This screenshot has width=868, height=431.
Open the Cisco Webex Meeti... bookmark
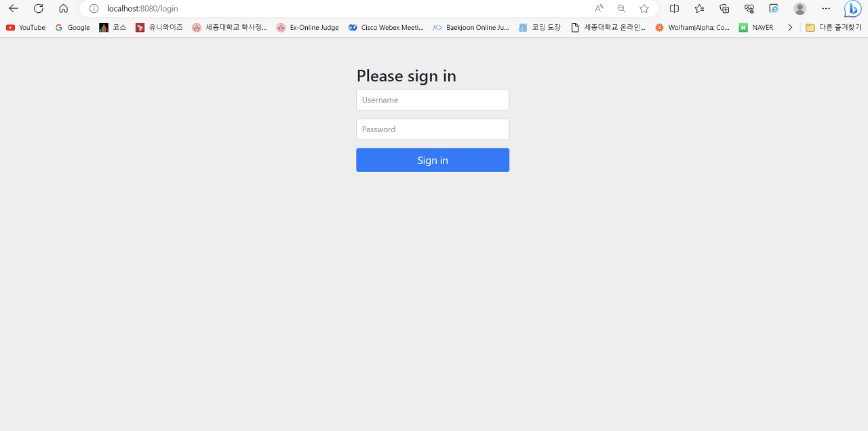click(x=386, y=28)
